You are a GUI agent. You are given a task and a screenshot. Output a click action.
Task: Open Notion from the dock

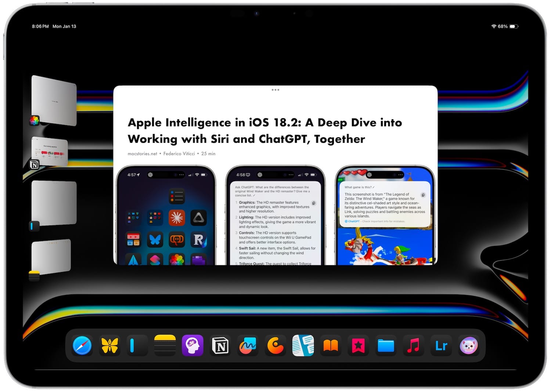pyautogui.click(x=220, y=345)
